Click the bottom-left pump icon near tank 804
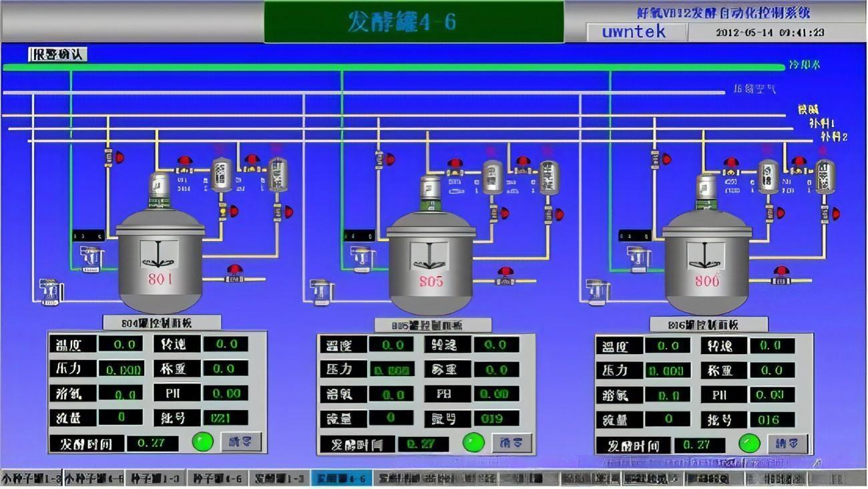 (x=50, y=293)
